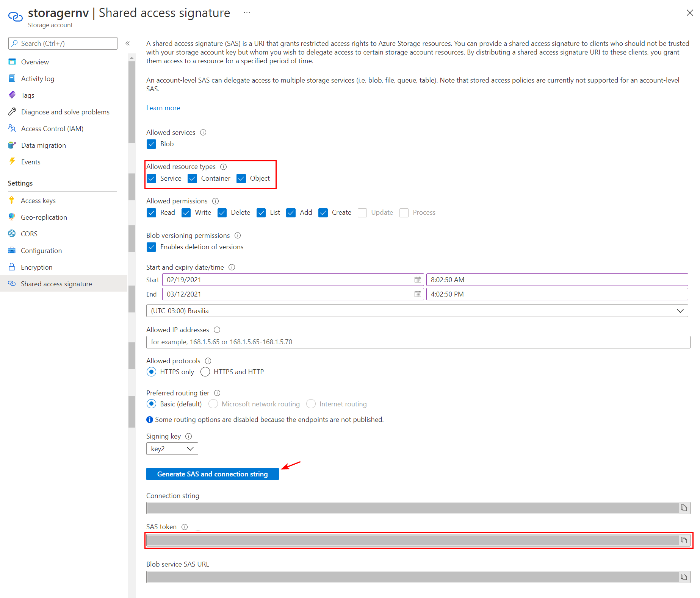Open the Start date calendar picker icon
Image resolution: width=700 pixels, height=598 pixels.
pos(418,280)
